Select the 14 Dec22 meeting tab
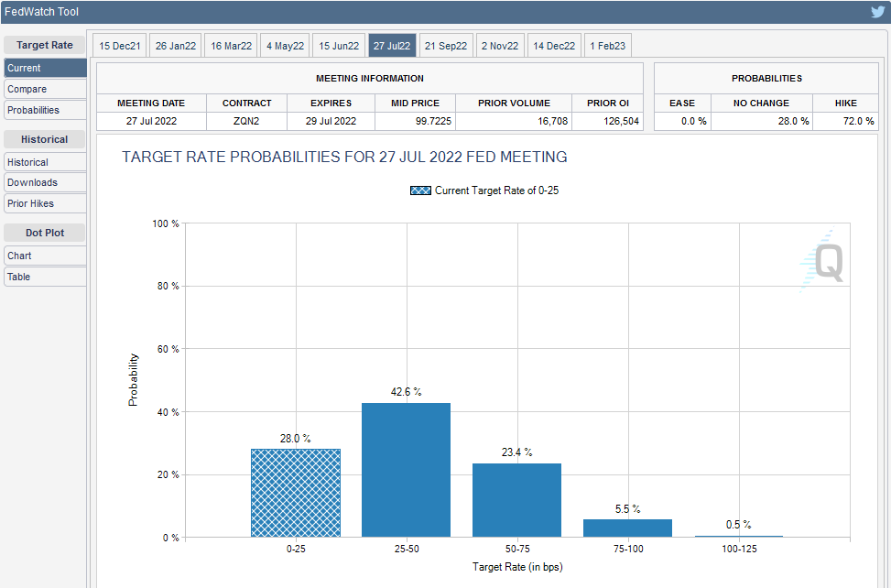The height and width of the screenshot is (588, 891). (554, 46)
